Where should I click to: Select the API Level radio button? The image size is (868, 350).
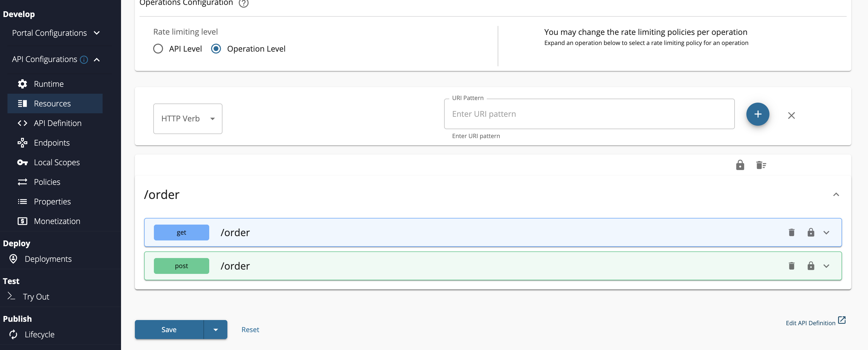[x=158, y=48]
